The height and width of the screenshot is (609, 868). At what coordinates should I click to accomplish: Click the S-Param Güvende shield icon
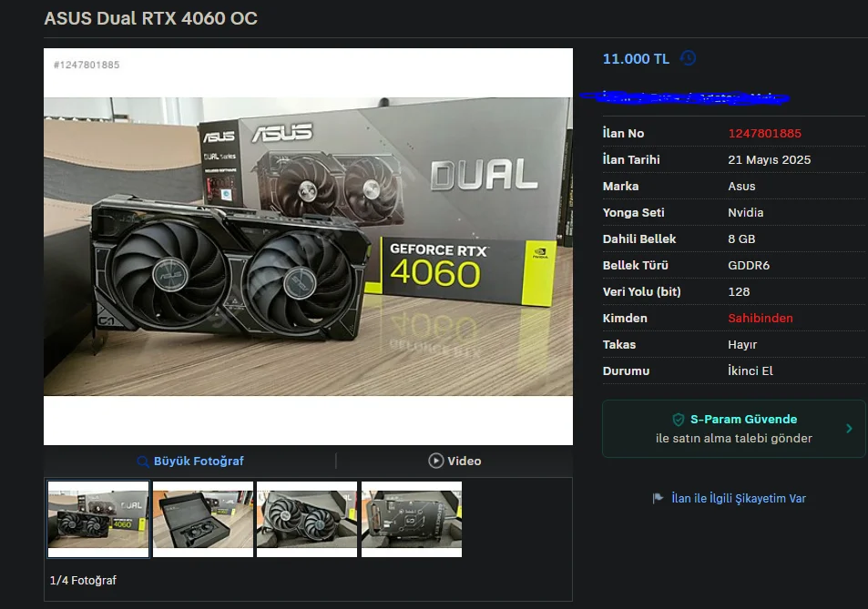pos(679,420)
